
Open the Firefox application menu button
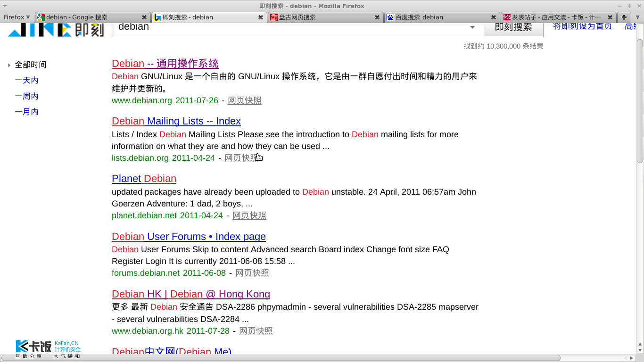17,17
